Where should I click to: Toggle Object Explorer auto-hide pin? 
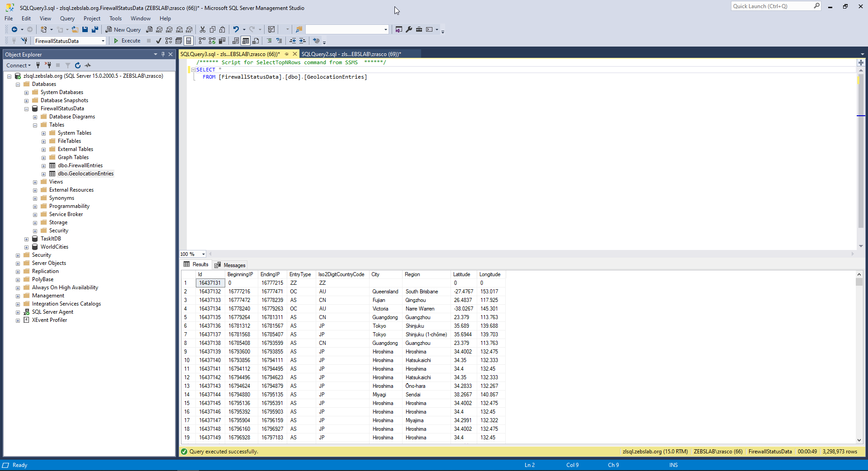(x=163, y=54)
